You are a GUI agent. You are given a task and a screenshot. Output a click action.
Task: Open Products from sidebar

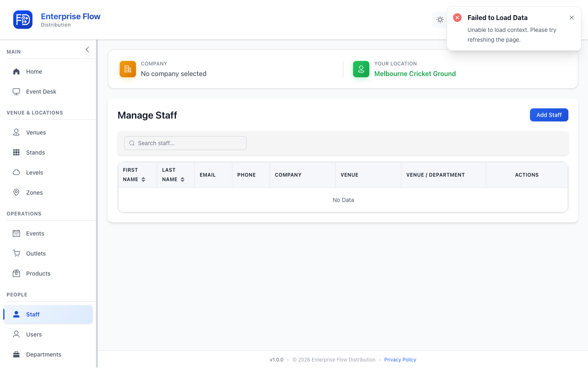[48, 274]
